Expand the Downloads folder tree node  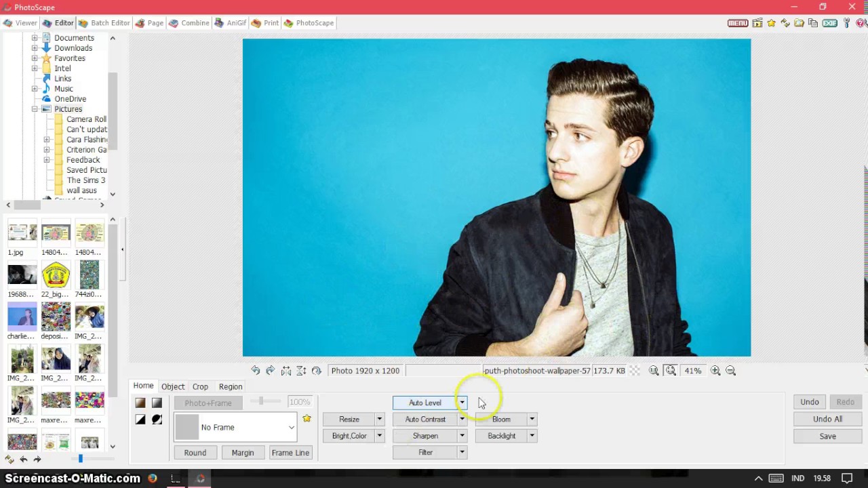tap(35, 48)
